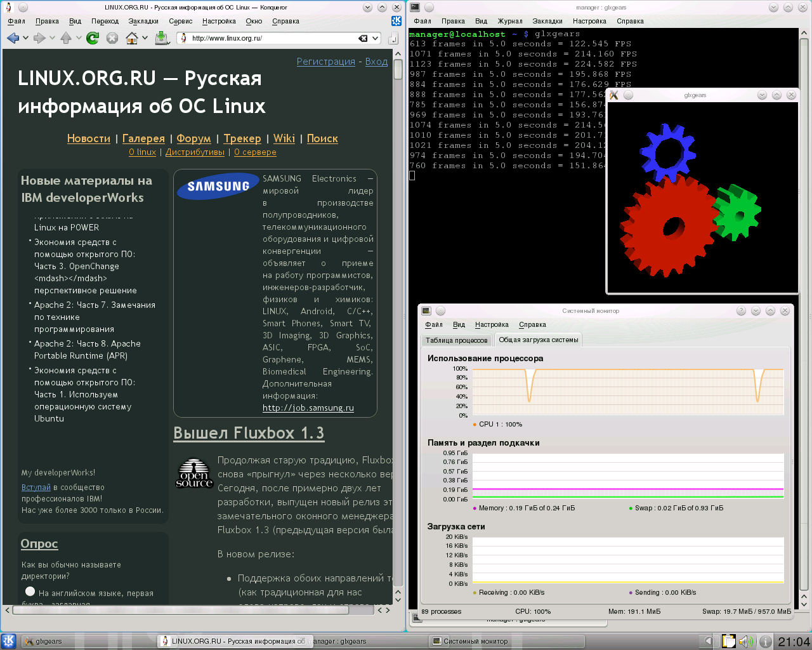Open the Галерея link

(x=143, y=138)
